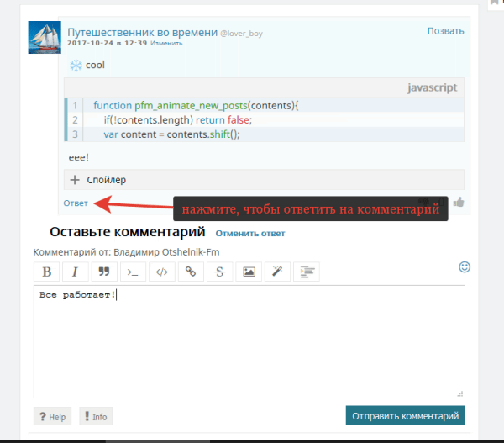Click the magic wand toolbar icon

pos(278,272)
